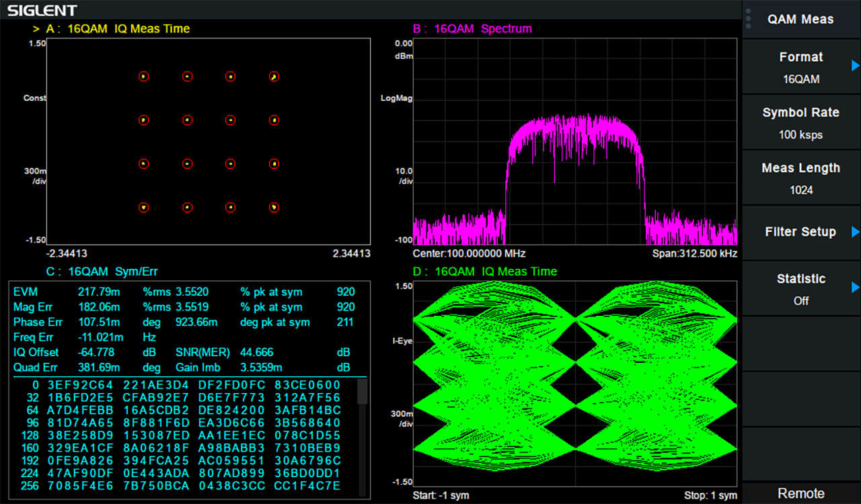Toggle Statistic from Off to On
Screen dimensions: 861x504
800,289
